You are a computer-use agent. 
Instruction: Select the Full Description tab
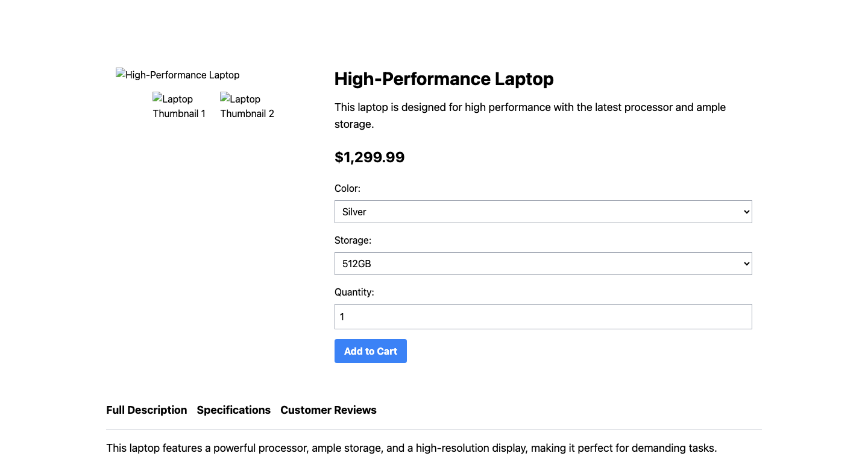pos(146,410)
